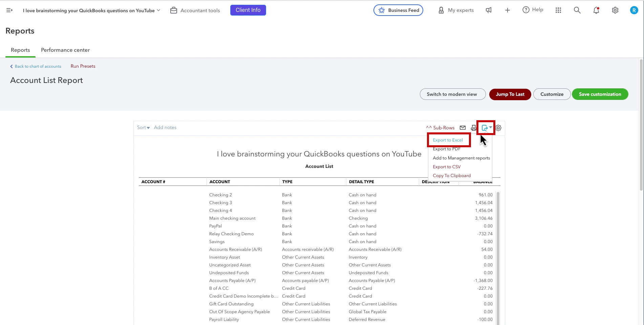This screenshot has height=325, width=644.
Task: Click the -1,368.00 balance value
Action: click(x=483, y=281)
